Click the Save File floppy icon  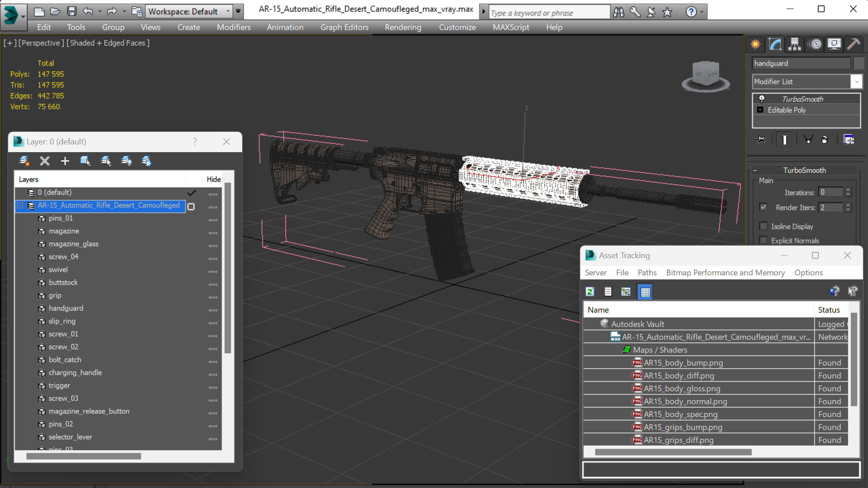click(71, 11)
